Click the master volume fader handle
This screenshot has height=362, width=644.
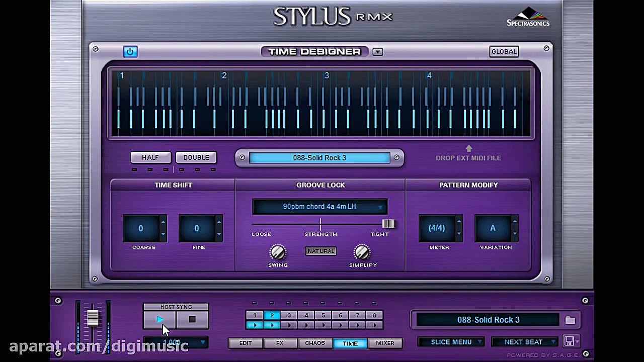coord(93,318)
